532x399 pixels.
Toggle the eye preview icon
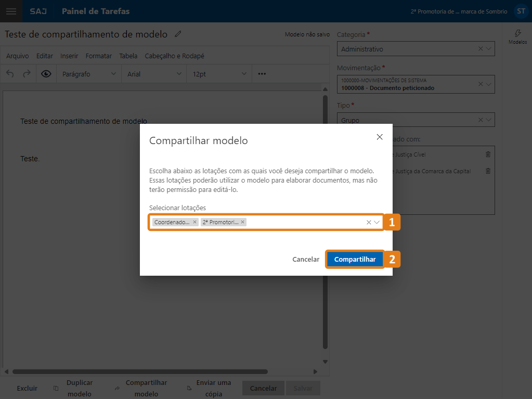(x=46, y=74)
